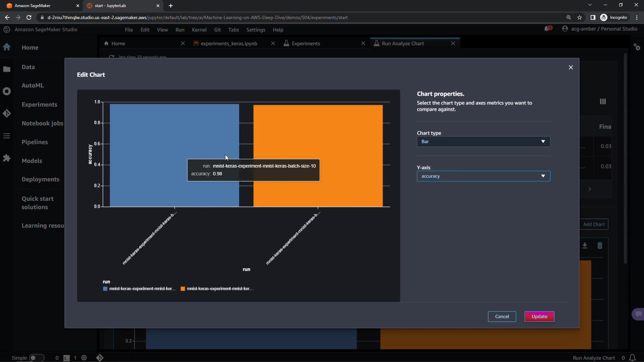Image resolution: width=644 pixels, height=362 pixels.
Task: Click the running terminals circle icon
Action: (x=7, y=91)
